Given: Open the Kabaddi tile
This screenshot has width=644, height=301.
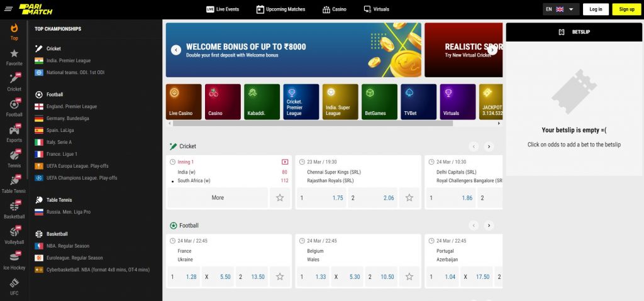Looking at the screenshot, I should 262,102.
